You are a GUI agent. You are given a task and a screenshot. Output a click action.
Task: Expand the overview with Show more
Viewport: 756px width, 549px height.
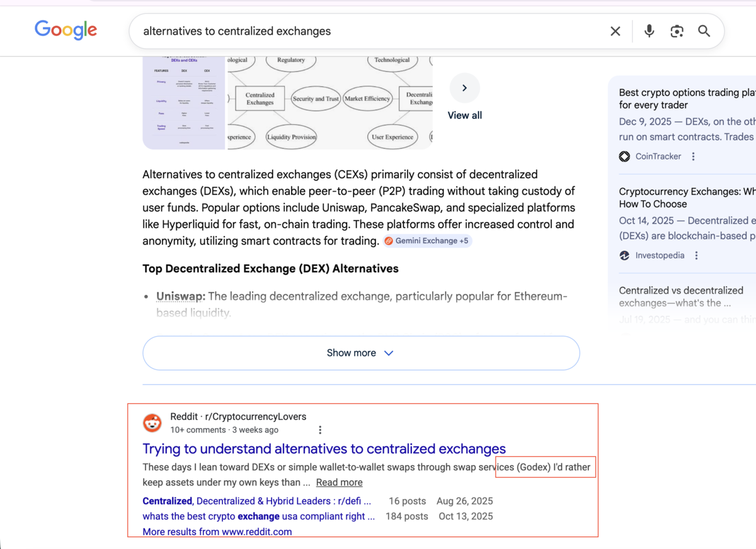click(x=361, y=353)
